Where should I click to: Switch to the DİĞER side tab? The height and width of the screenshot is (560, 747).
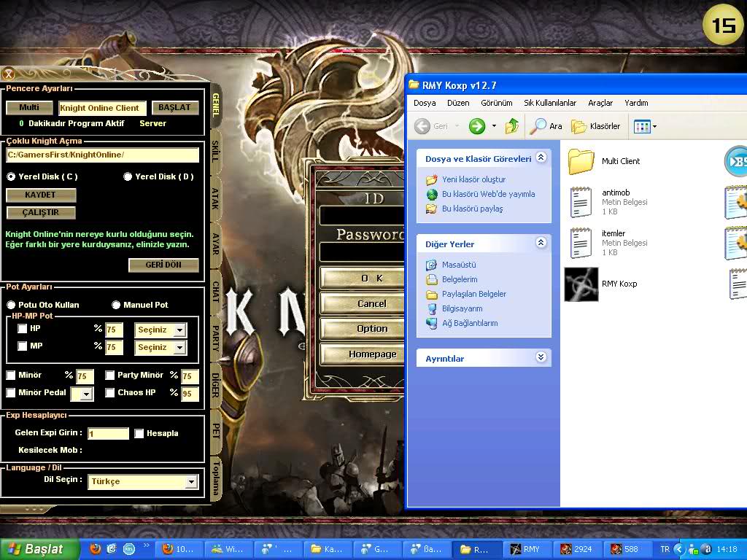[x=216, y=385]
